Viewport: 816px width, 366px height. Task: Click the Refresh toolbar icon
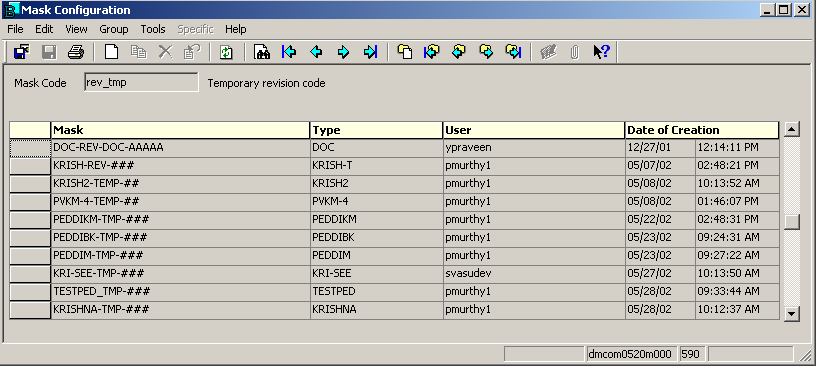(226, 52)
